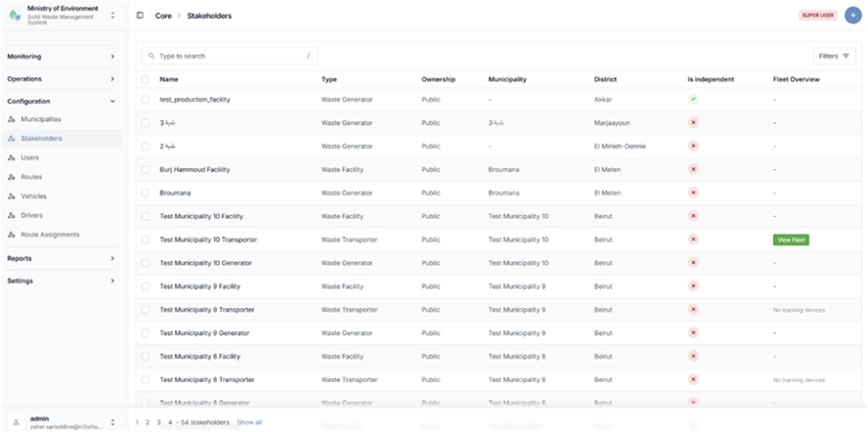Toggle the sidebar panel icon
The width and height of the screenshot is (868, 432).
[140, 16]
